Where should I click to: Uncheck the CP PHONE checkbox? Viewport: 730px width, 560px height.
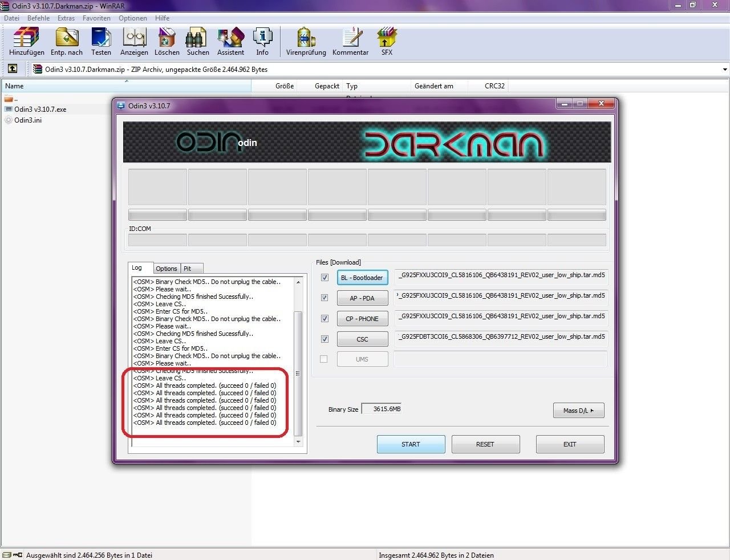point(325,318)
